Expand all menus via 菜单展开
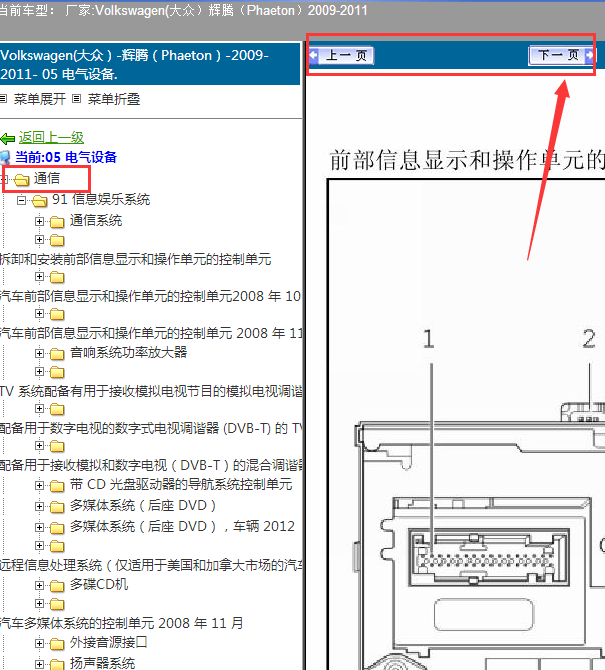This screenshot has height=670, width=605. (x=40, y=99)
